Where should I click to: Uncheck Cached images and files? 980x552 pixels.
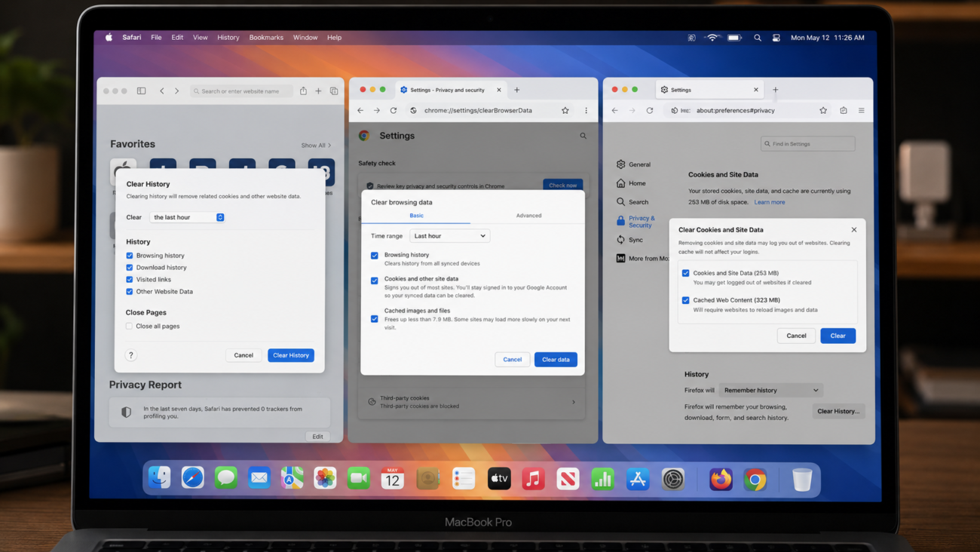[x=375, y=319]
